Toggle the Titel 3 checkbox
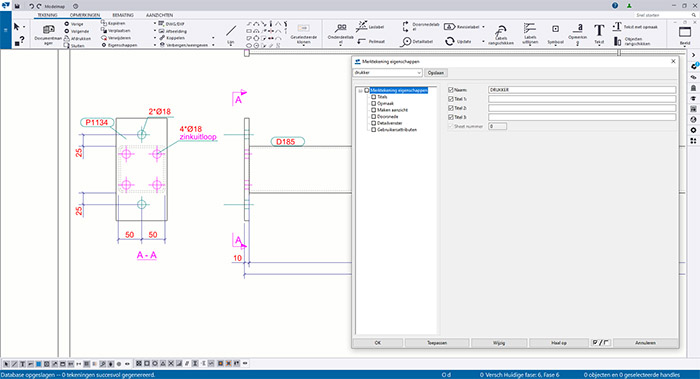 click(450, 117)
